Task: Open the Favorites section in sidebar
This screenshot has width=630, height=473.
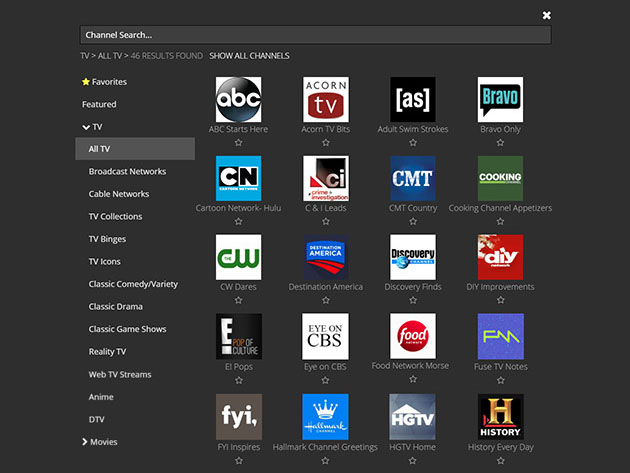Action: click(108, 82)
